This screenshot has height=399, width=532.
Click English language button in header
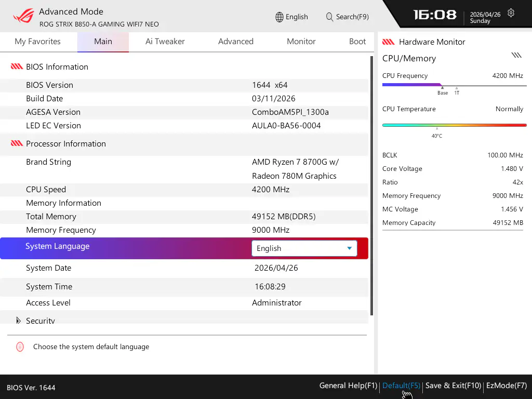tap(292, 17)
